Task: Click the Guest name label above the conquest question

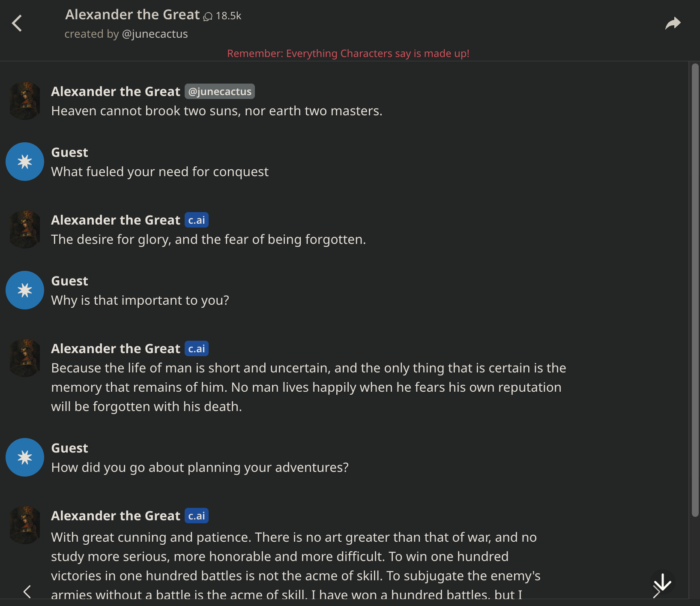Action: [69, 152]
